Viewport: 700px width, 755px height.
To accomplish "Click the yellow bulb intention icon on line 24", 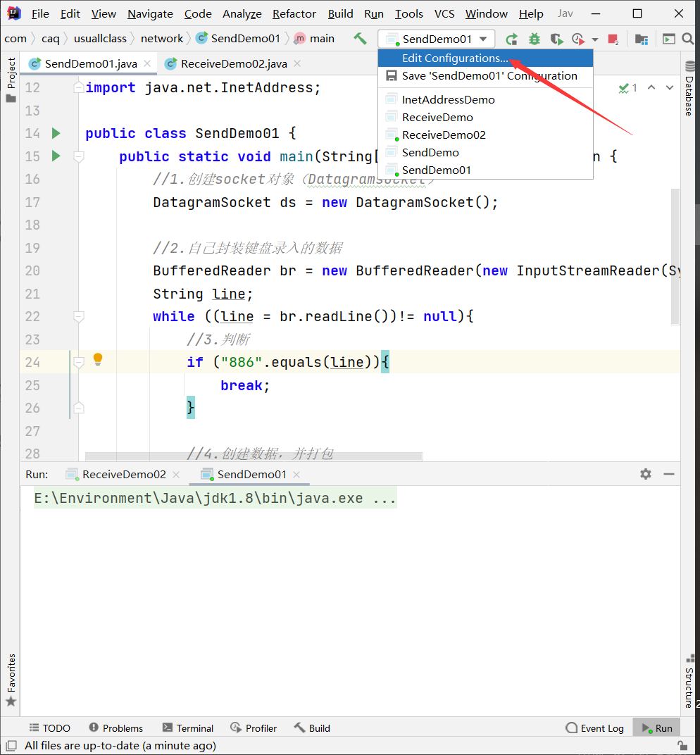I will click(98, 359).
